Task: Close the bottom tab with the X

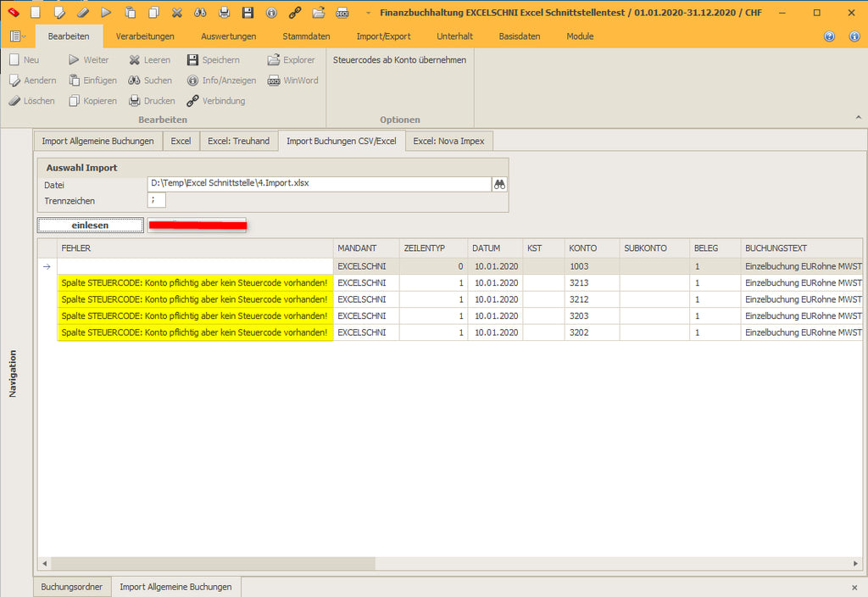Action: pos(854,587)
